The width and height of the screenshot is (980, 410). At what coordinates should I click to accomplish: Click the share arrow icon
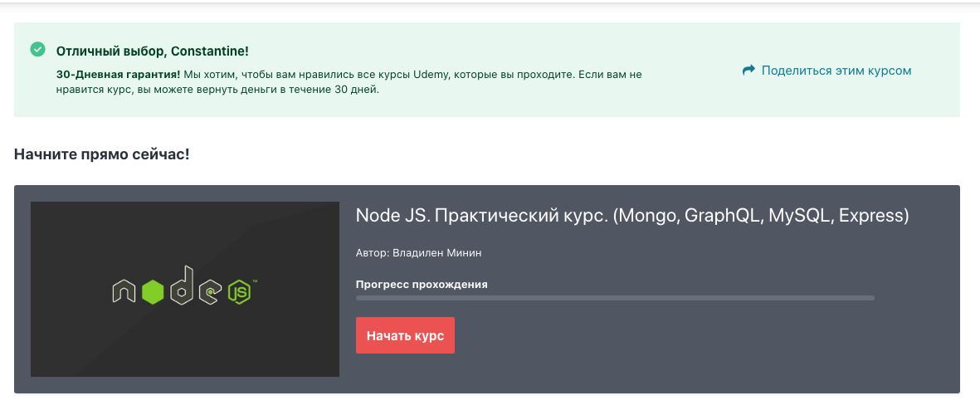pyautogui.click(x=748, y=70)
